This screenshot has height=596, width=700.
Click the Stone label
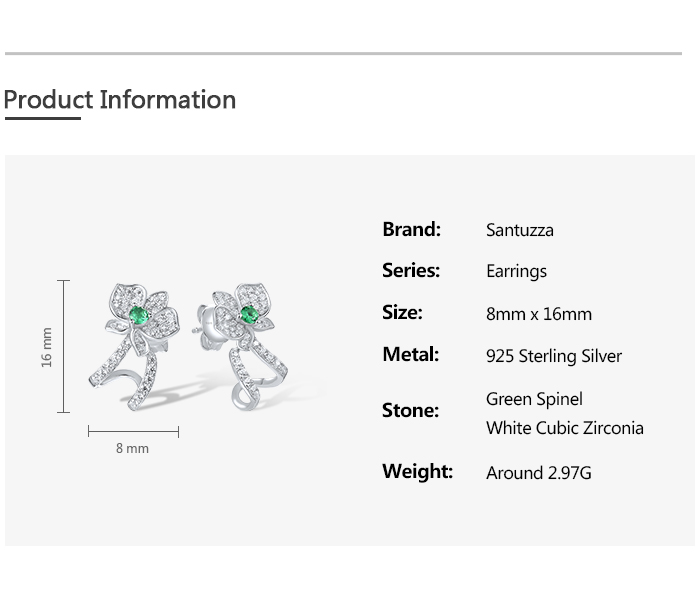410,410
